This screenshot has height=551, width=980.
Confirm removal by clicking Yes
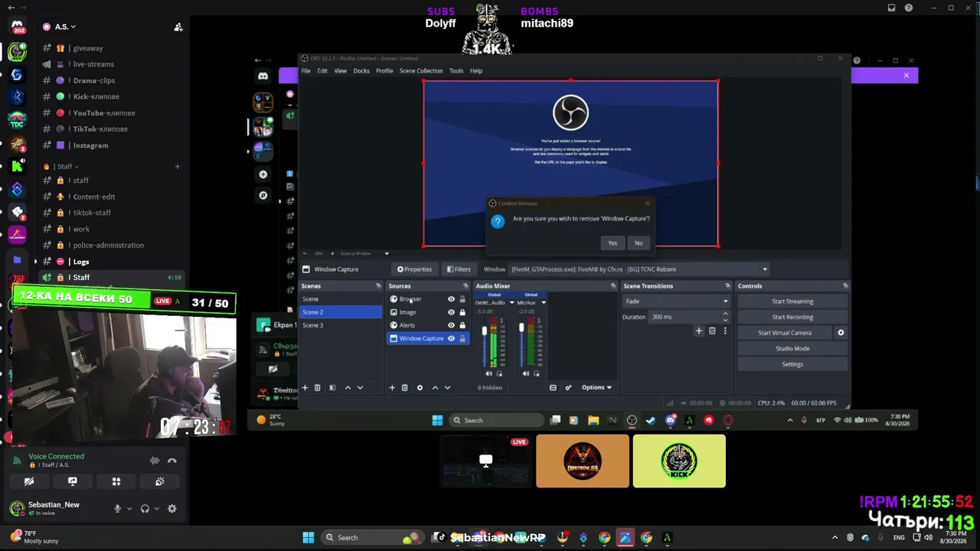(x=612, y=243)
